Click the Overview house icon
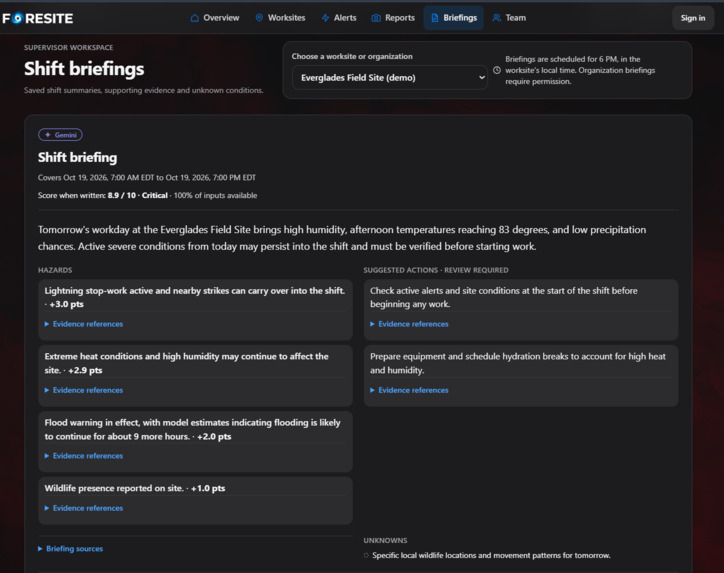 [195, 18]
